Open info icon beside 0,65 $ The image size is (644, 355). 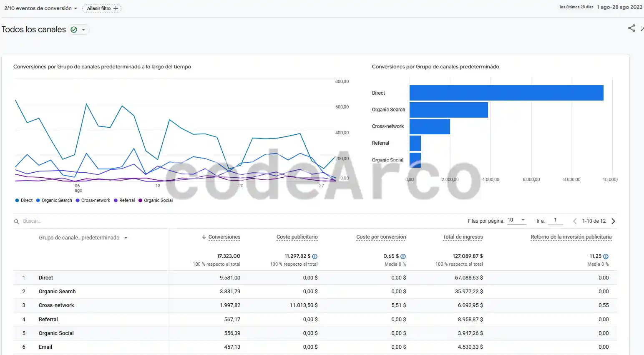[x=403, y=257]
